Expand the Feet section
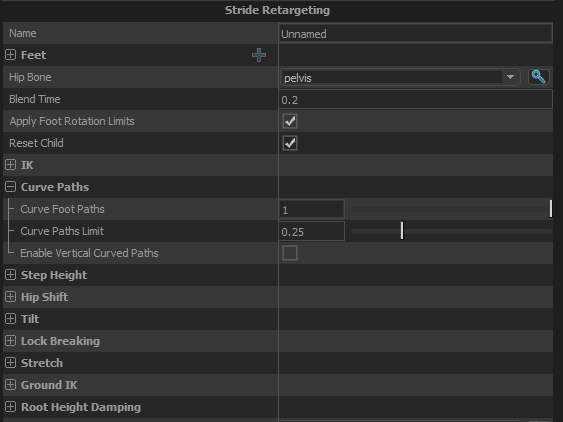 click(11, 55)
